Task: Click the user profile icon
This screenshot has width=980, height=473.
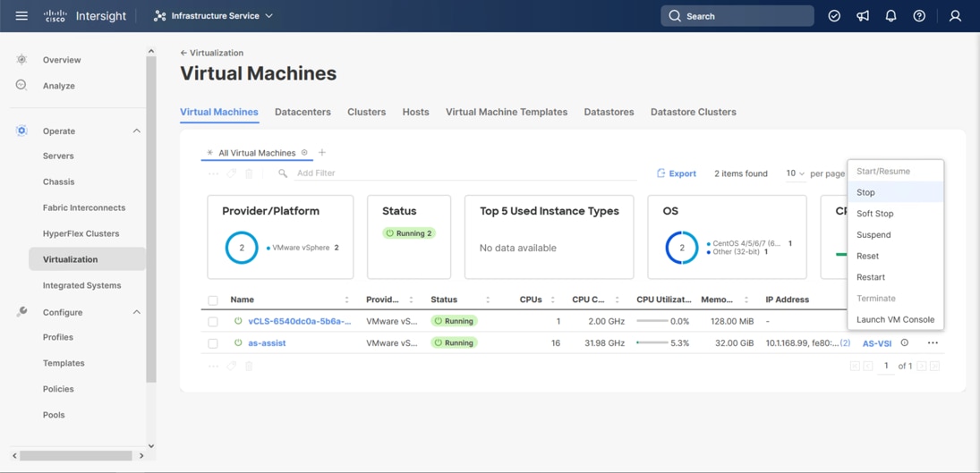Action: click(x=955, y=16)
